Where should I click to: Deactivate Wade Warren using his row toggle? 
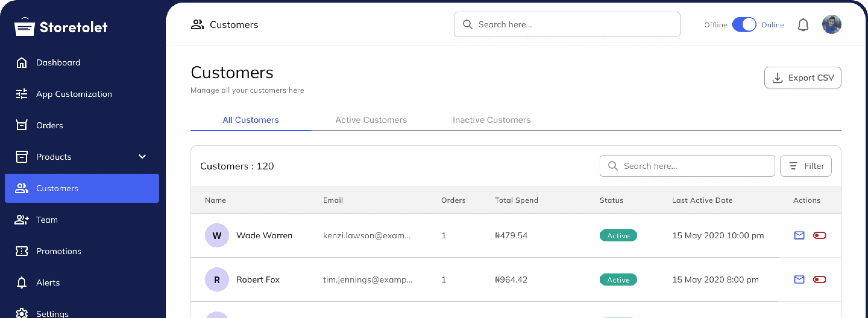(x=820, y=236)
